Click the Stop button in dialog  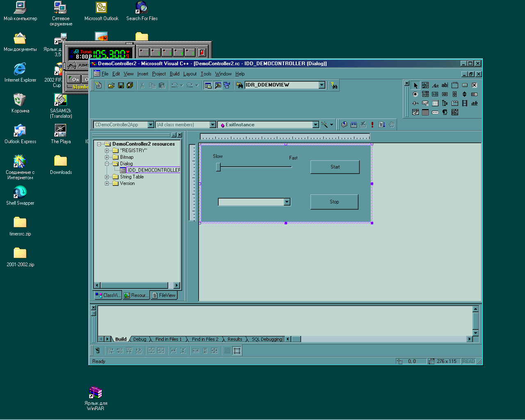pos(334,202)
